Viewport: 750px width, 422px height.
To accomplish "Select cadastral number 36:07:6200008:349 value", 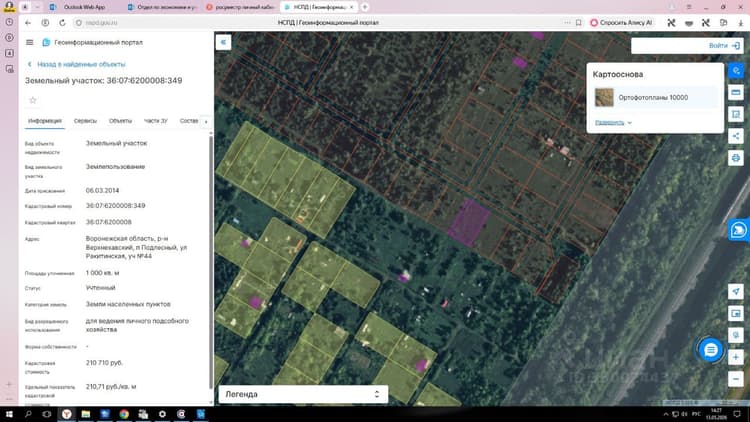I will click(115, 206).
